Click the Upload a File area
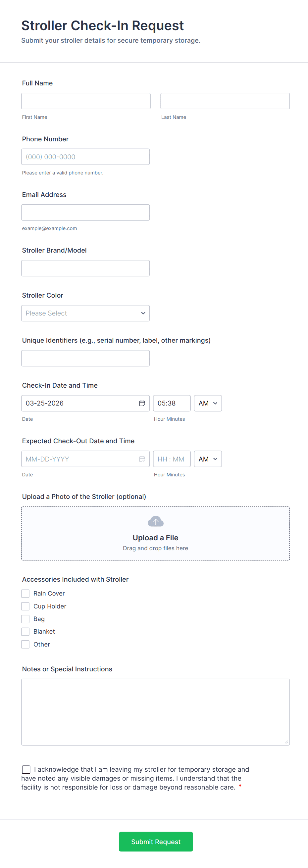The height and width of the screenshot is (868, 308). coord(155,537)
